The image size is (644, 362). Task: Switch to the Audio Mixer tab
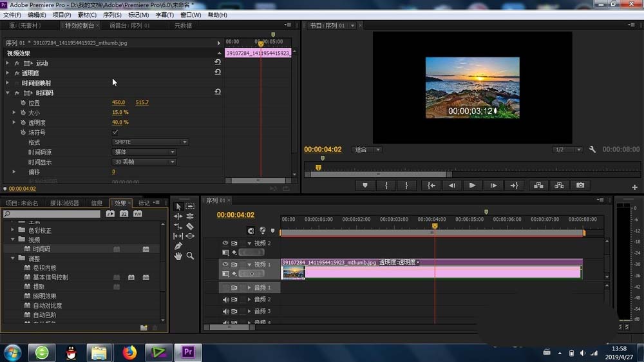[x=129, y=26]
